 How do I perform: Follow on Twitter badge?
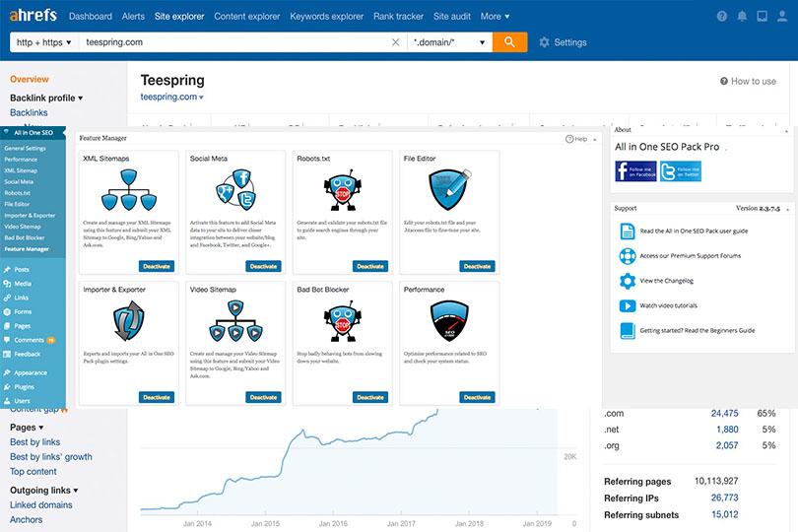coord(681,171)
